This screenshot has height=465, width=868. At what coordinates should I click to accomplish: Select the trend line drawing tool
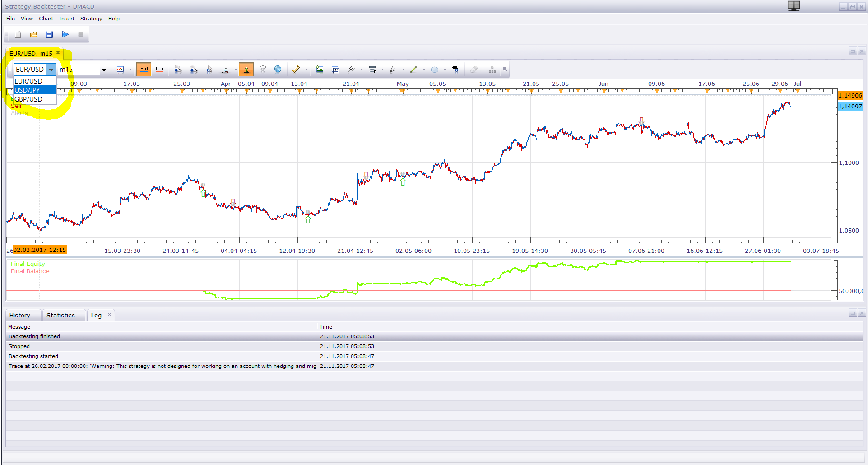tap(413, 70)
